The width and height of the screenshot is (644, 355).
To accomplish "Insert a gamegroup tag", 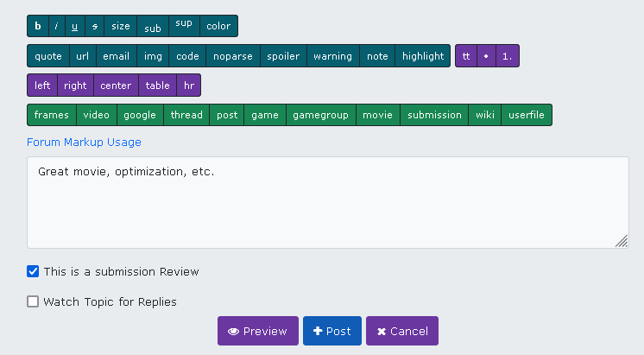I will pyautogui.click(x=321, y=115).
